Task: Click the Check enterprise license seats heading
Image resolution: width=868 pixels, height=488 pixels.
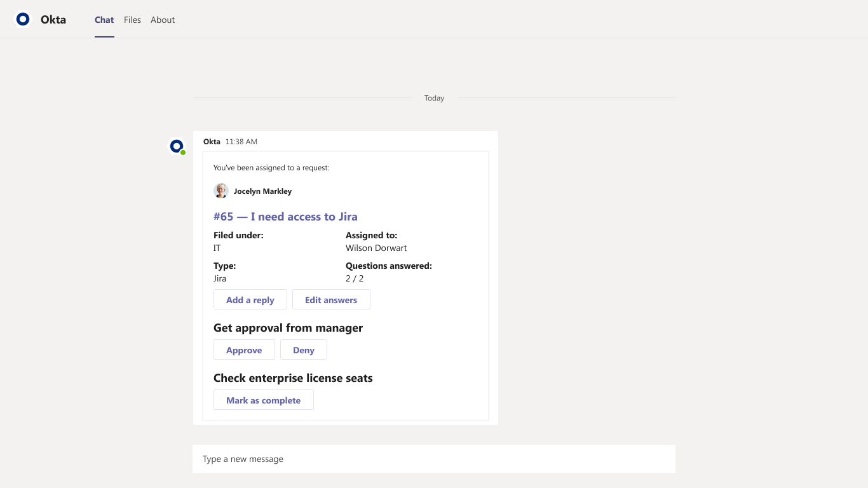Action: pyautogui.click(x=293, y=378)
